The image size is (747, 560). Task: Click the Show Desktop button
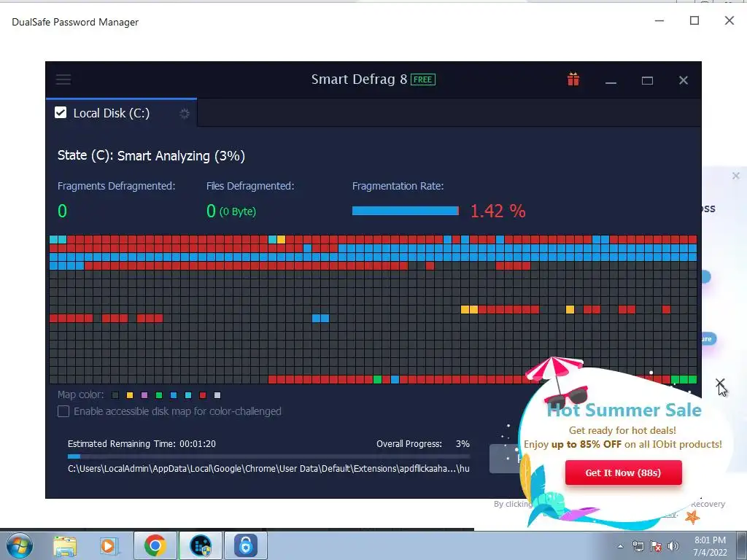[x=743, y=545]
